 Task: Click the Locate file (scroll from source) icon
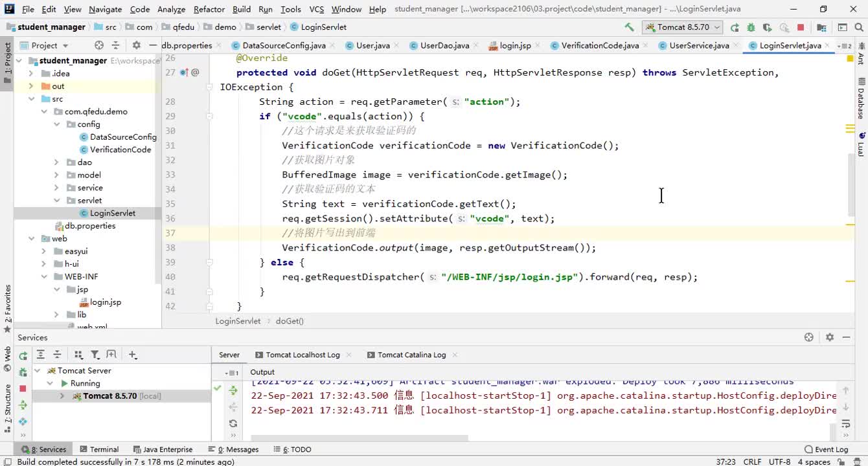(99, 45)
